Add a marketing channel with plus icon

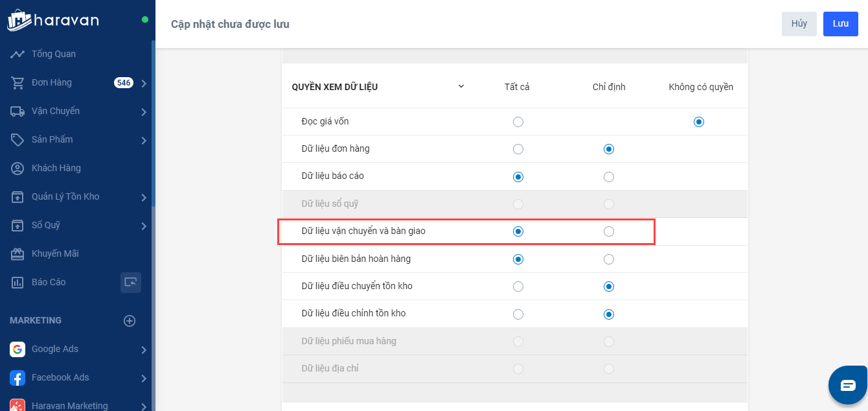[x=130, y=320]
